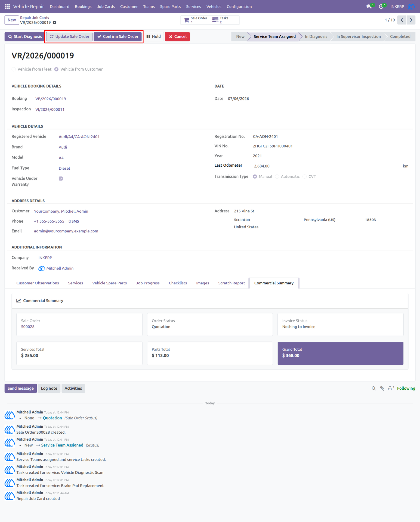Open the Tasks smart button
420x522 pixels.
click(225, 20)
